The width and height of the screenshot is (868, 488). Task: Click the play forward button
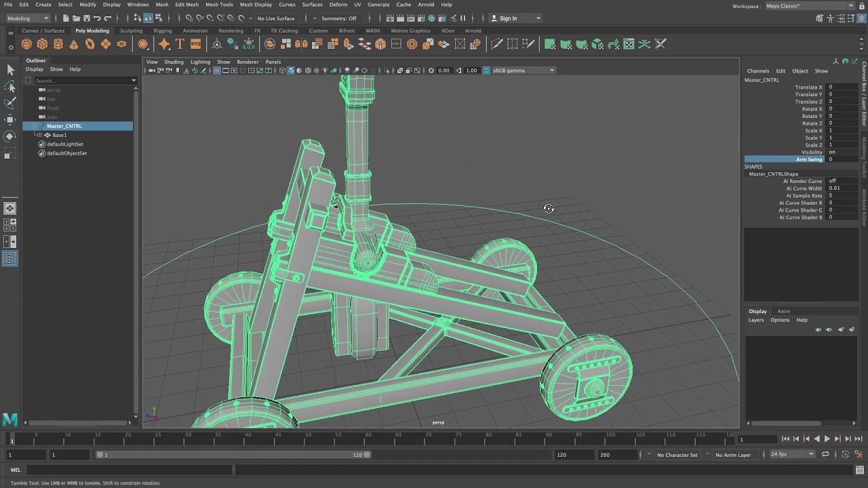pos(827,439)
